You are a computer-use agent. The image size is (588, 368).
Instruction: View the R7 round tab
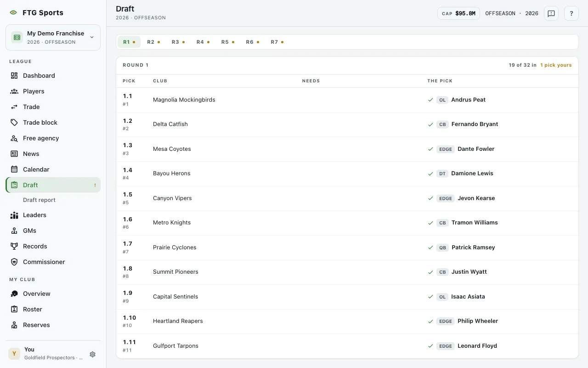pyautogui.click(x=277, y=42)
